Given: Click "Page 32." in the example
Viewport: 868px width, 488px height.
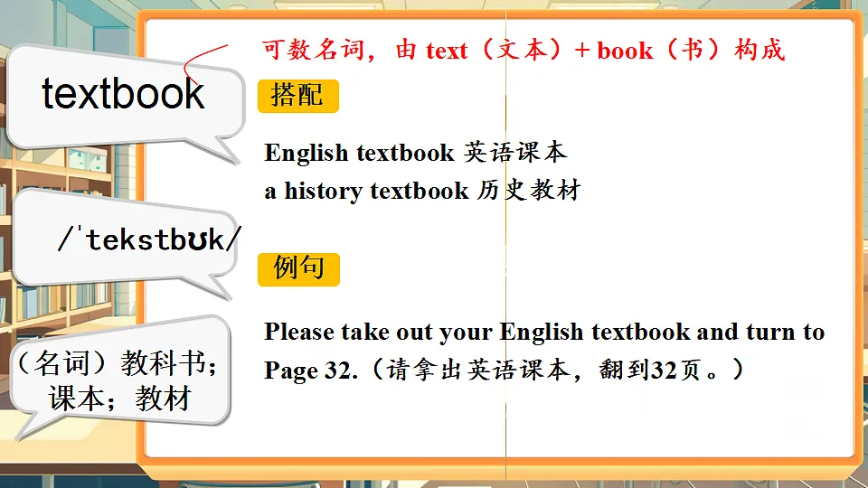Looking at the screenshot, I should click(310, 371).
